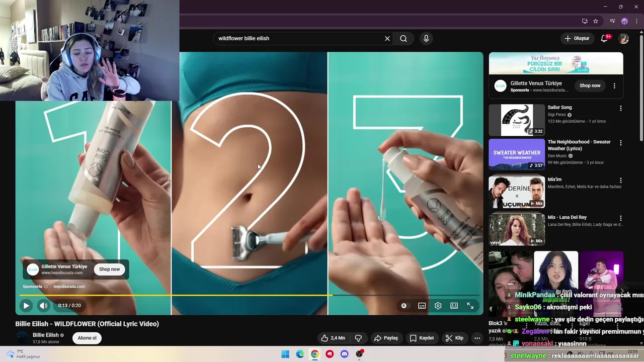Open the Yaz Boyunca ad banner
Viewport: 644px width, 362px height.
pos(556,63)
